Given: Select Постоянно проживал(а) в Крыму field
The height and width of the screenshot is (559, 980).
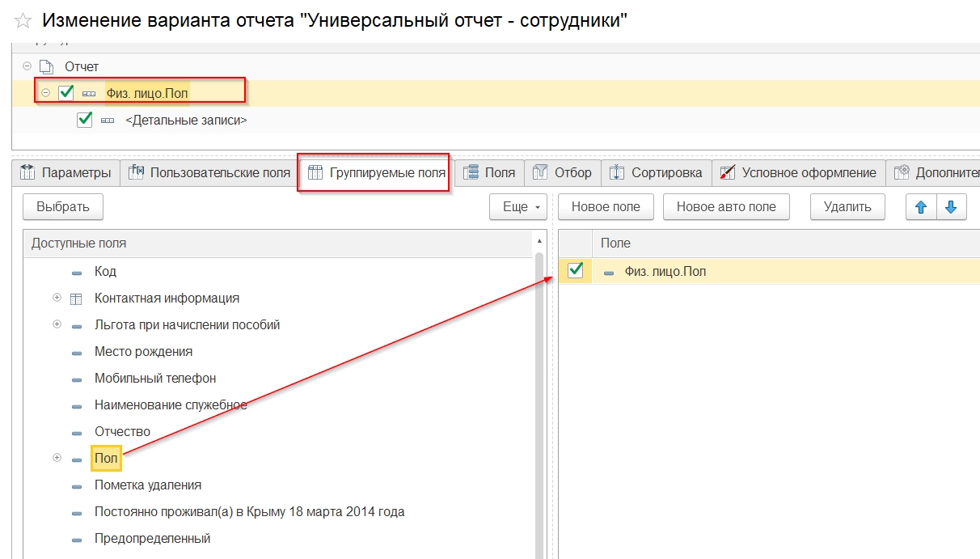Looking at the screenshot, I should click(x=249, y=511).
